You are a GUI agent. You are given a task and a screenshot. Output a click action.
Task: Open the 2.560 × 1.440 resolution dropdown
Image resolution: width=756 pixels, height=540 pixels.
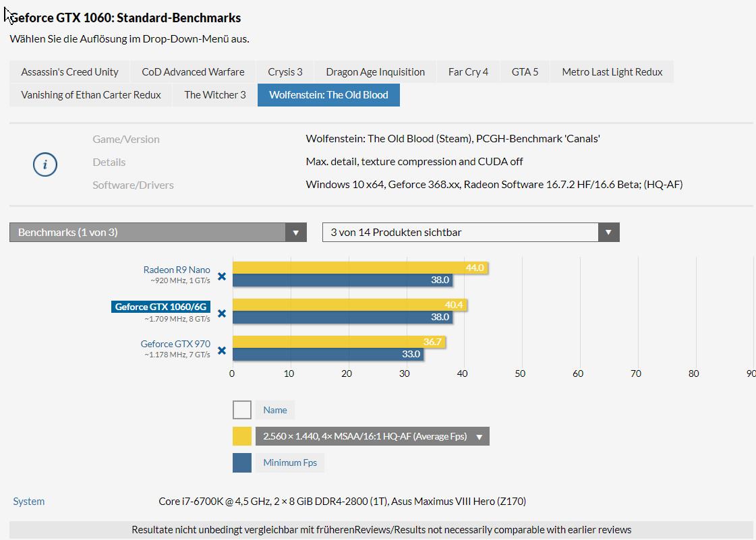372,436
